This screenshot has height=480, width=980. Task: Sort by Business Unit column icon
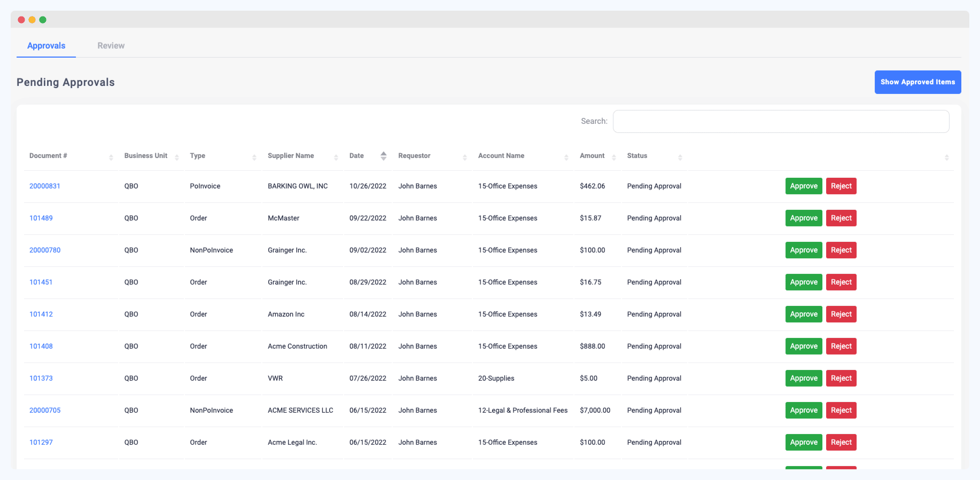pyautogui.click(x=177, y=158)
